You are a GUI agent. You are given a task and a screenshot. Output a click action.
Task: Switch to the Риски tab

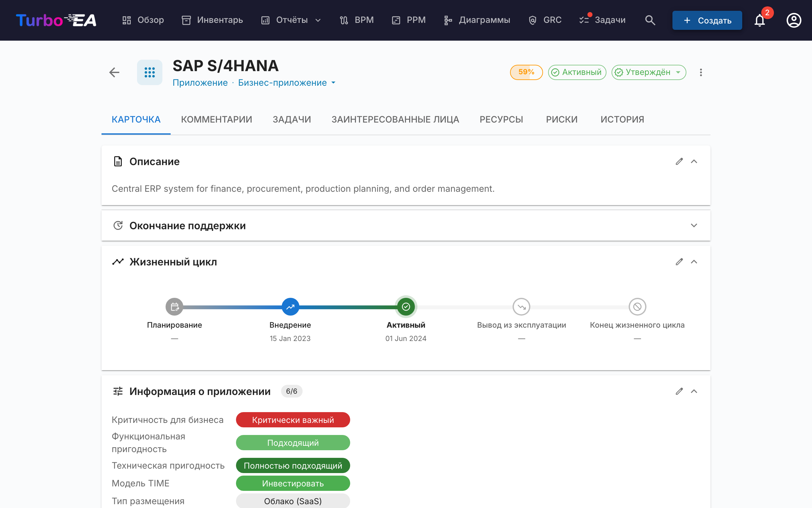pyautogui.click(x=562, y=120)
